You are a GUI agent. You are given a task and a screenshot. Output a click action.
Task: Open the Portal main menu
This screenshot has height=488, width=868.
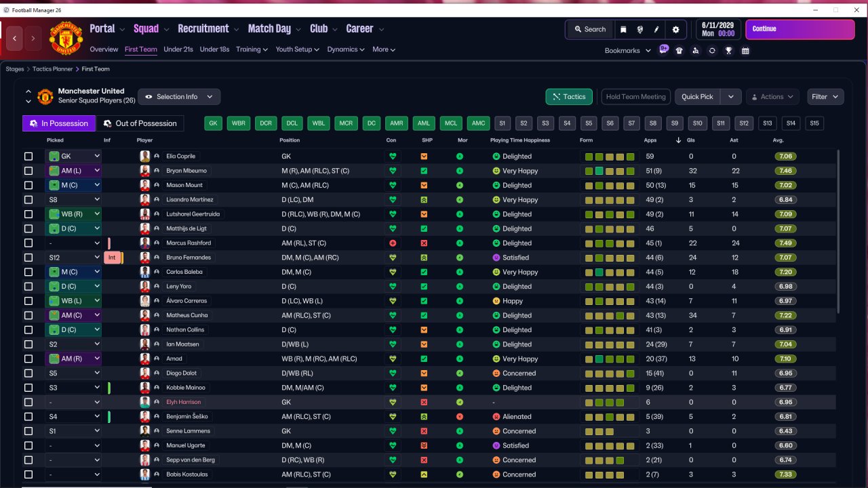107,28
